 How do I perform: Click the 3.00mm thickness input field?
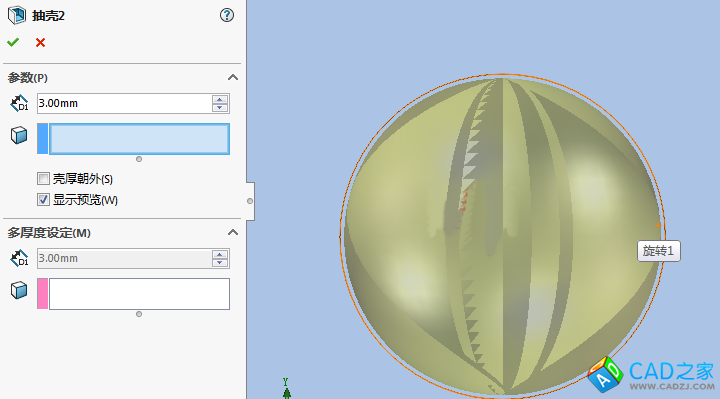[x=124, y=103]
